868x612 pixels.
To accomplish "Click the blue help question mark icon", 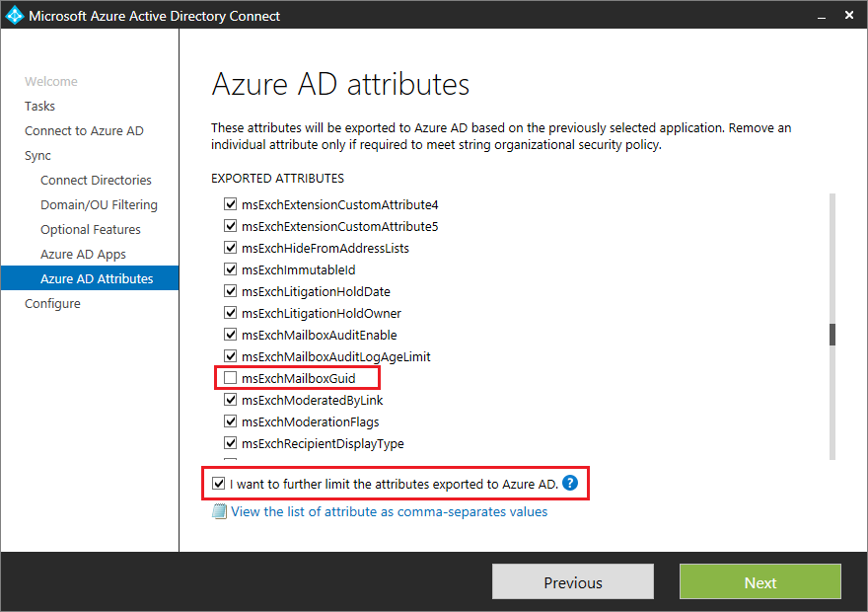I will click(570, 483).
